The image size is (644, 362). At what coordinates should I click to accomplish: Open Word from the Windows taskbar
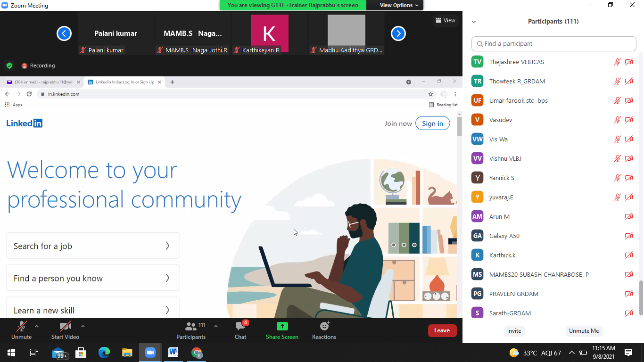(x=173, y=353)
